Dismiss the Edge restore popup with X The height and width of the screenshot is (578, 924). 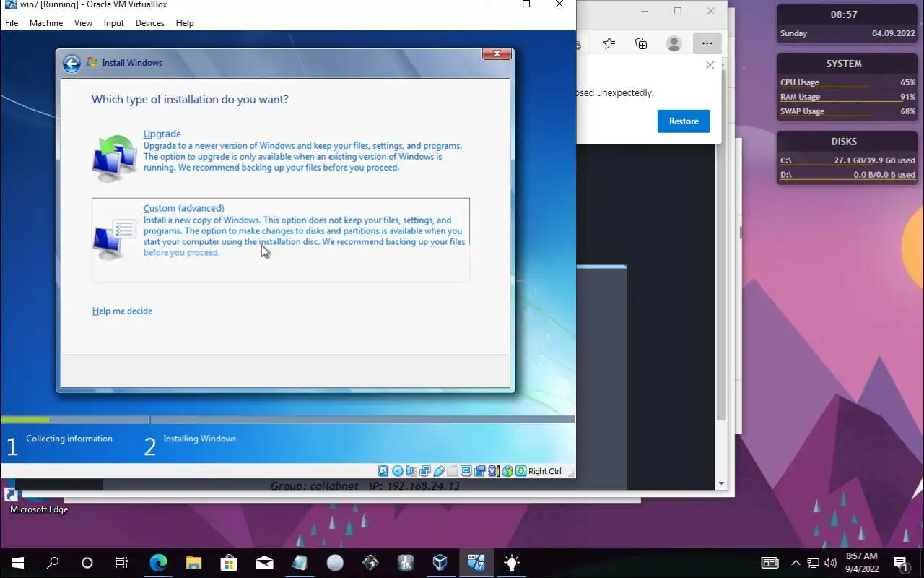pos(710,65)
